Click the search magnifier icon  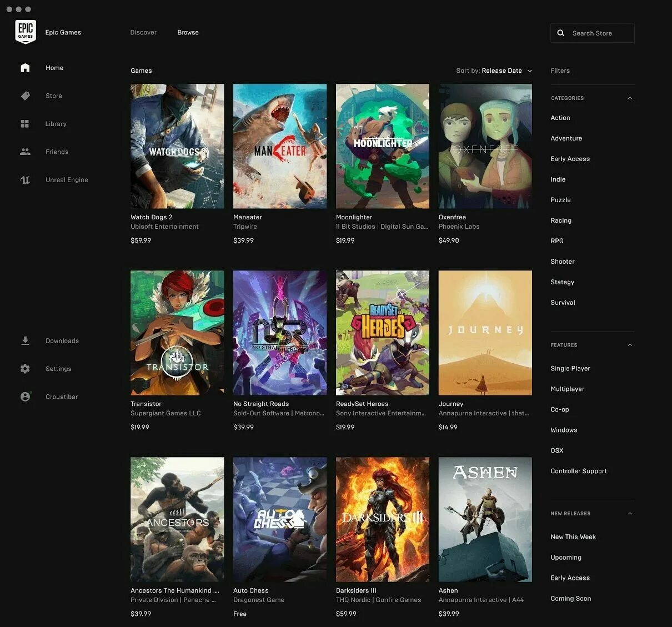(561, 33)
